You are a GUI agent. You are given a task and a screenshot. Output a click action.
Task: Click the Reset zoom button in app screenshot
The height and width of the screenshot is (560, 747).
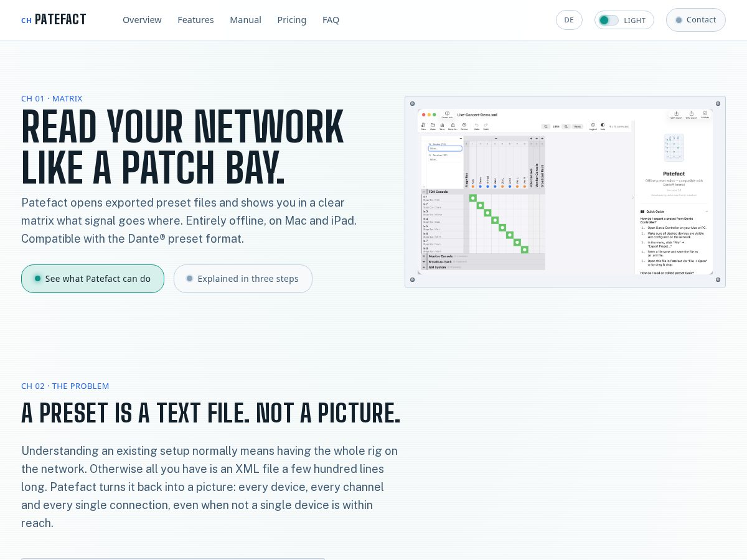point(577,126)
